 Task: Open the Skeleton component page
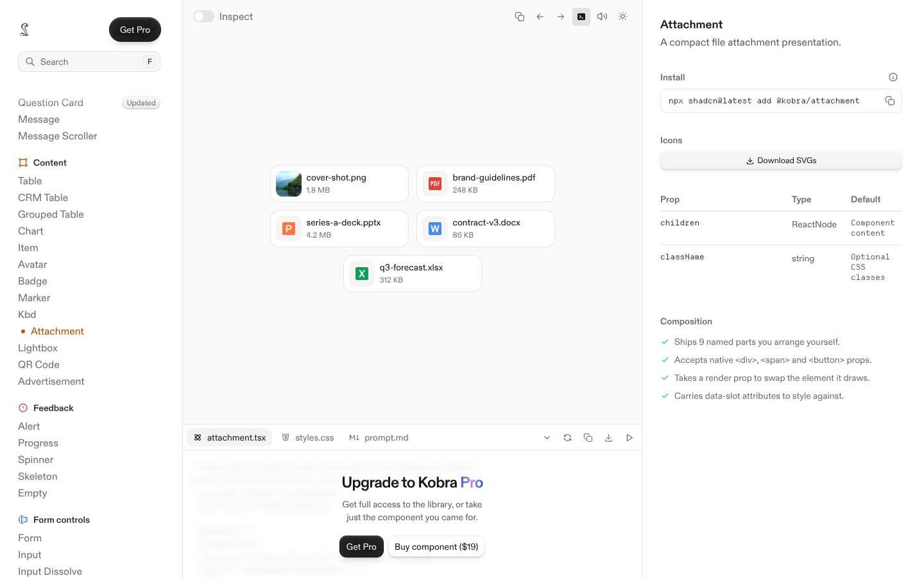(x=38, y=477)
